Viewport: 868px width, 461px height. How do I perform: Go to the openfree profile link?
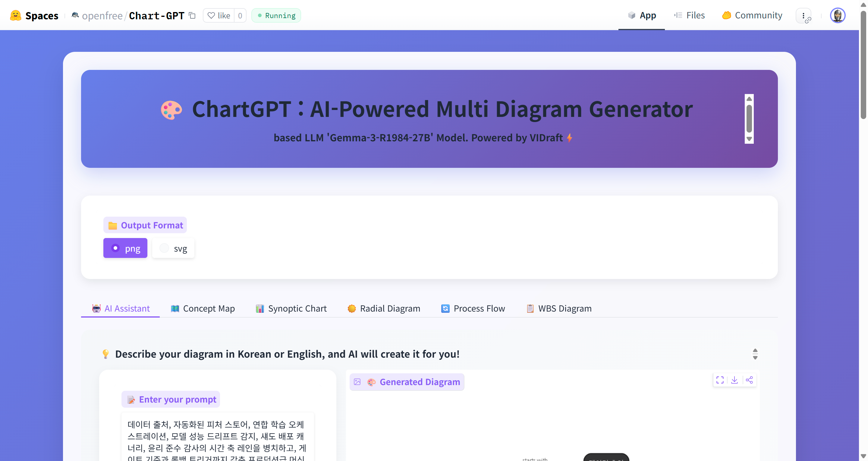tap(102, 15)
